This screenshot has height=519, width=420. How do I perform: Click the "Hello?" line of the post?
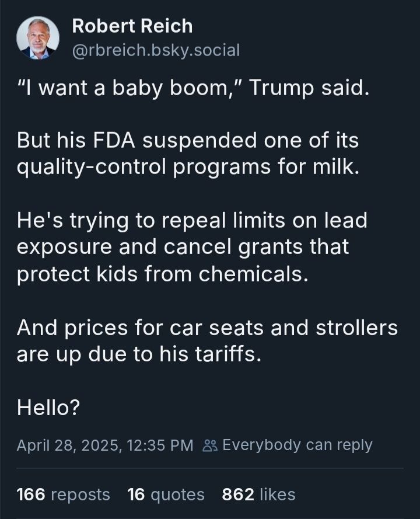tap(48, 407)
